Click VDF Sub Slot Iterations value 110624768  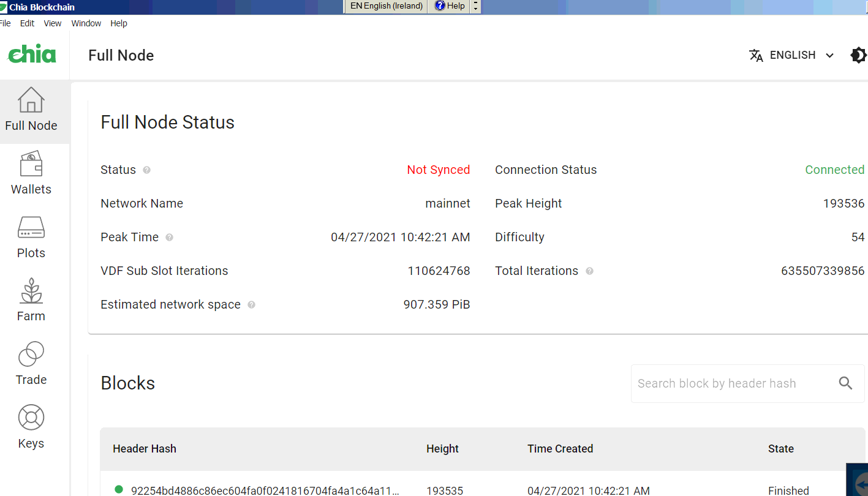(439, 271)
